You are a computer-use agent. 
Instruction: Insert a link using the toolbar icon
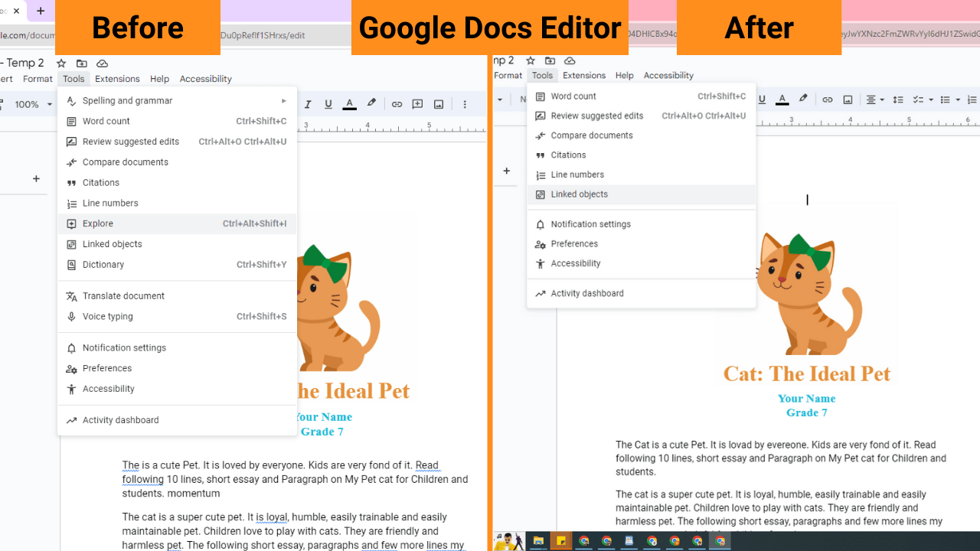pyautogui.click(x=397, y=103)
